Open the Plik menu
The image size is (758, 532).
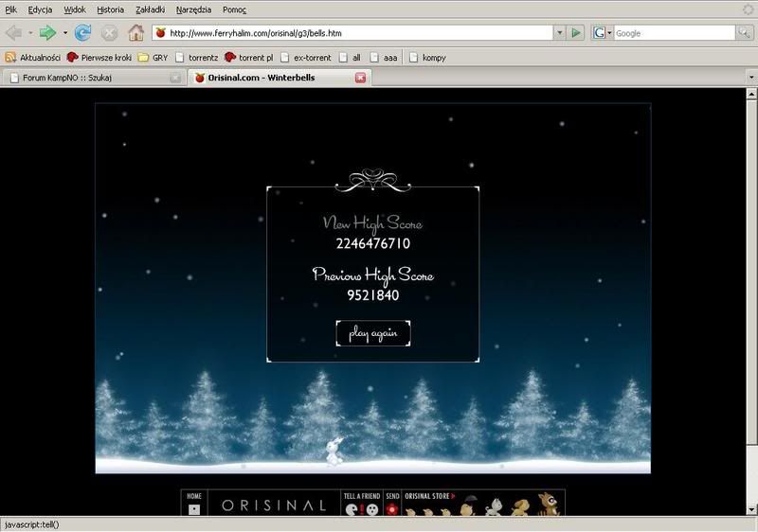10,9
